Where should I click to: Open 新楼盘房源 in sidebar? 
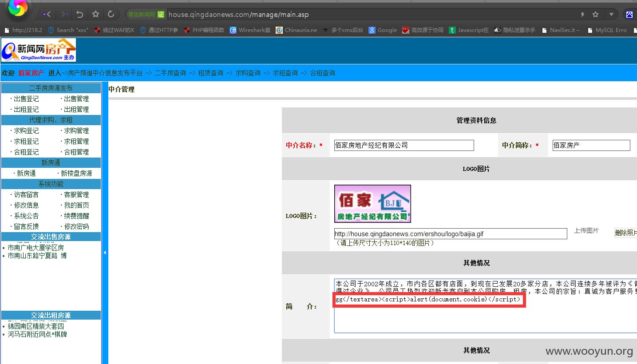point(76,173)
